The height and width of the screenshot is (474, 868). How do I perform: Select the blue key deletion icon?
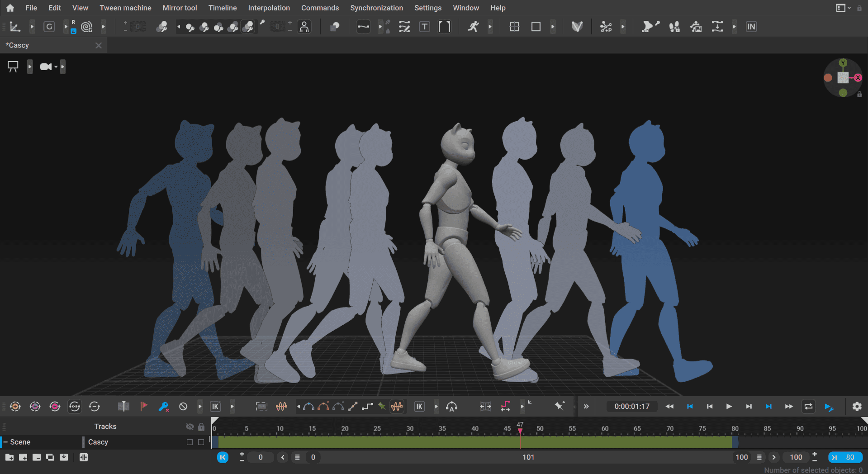click(164, 406)
